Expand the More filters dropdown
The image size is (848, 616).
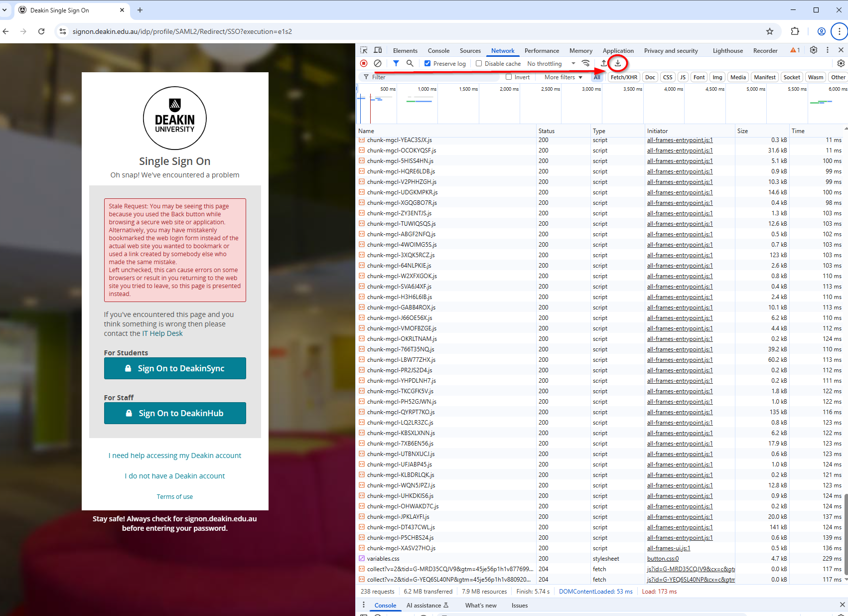pos(564,77)
